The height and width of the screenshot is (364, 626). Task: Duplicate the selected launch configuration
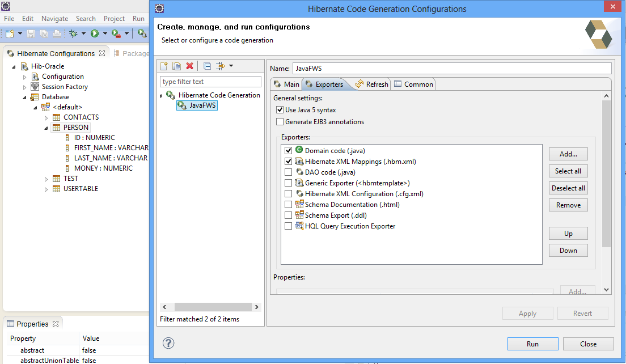click(177, 66)
